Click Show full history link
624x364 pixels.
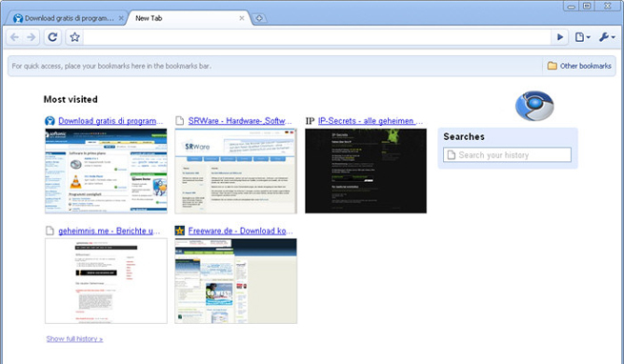tap(74, 339)
